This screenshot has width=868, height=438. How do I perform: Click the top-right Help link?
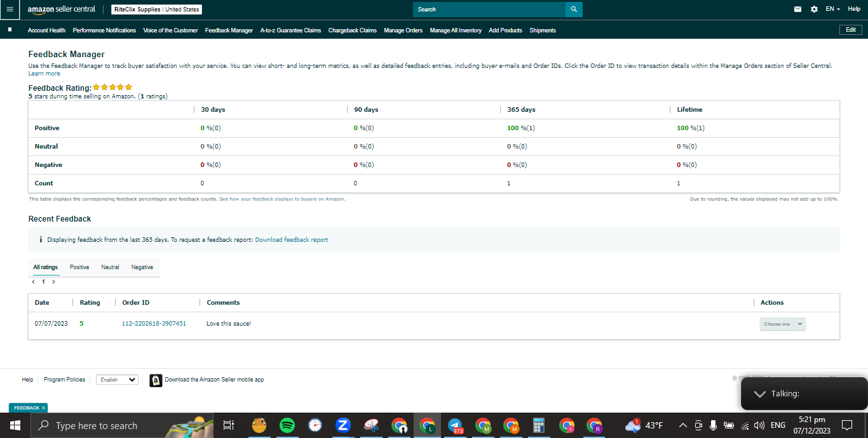[854, 9]
